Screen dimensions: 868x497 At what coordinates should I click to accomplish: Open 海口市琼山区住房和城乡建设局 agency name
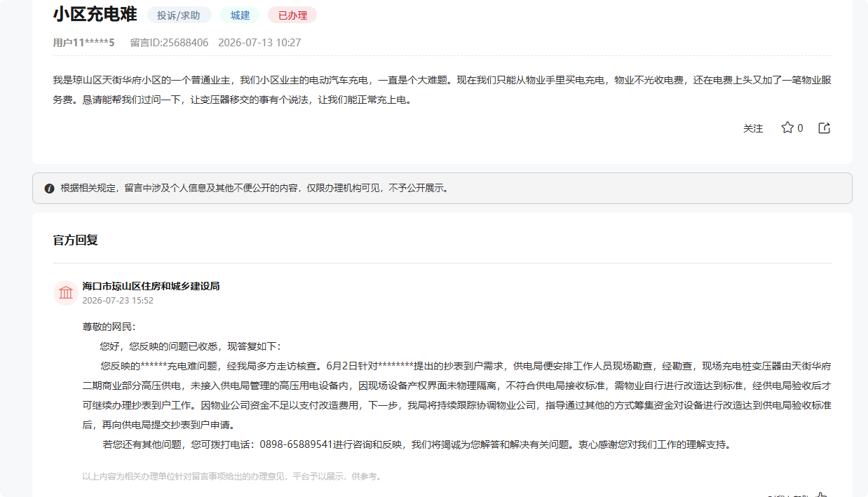point(151,286)
